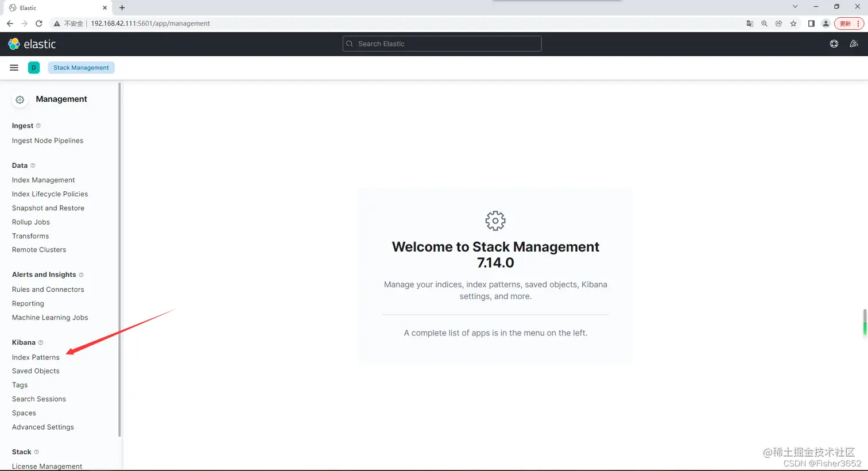Screen dimensions: 868x471
Task: Click the Elastic browser tab title
Action: click(28, 7)
